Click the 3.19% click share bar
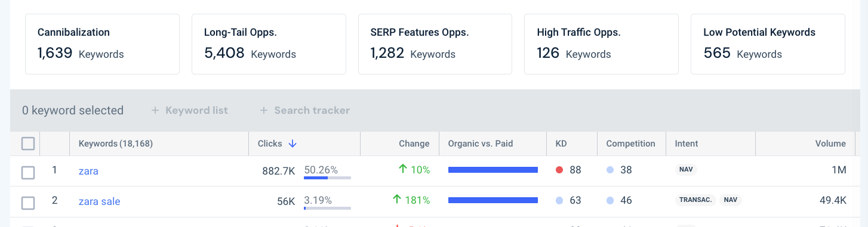 click(327, 207)
